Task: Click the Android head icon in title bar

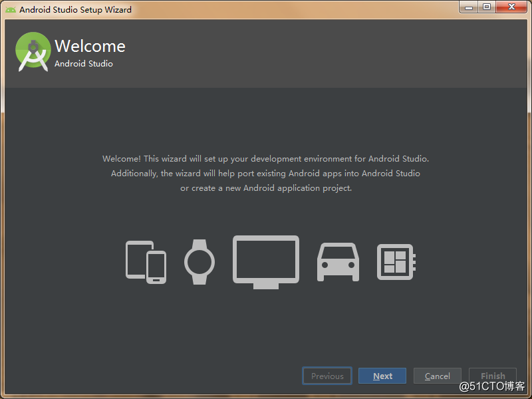Action: tap(11, 9)
